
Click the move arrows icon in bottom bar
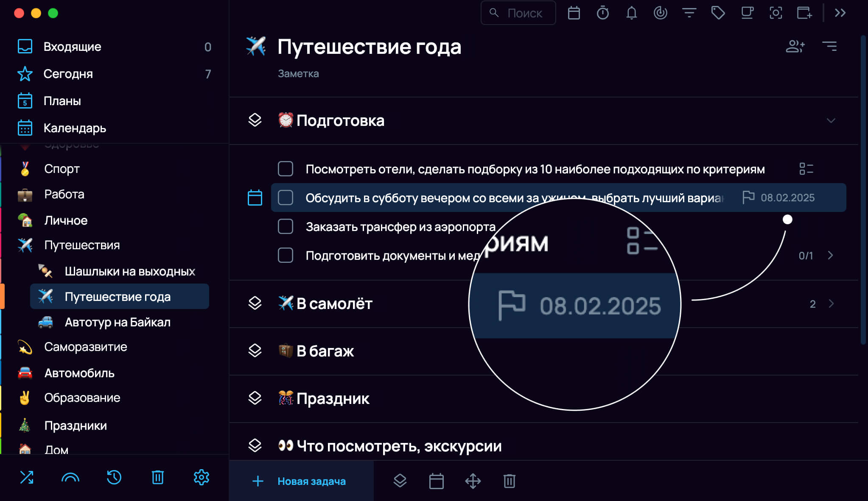pos(473,481)
